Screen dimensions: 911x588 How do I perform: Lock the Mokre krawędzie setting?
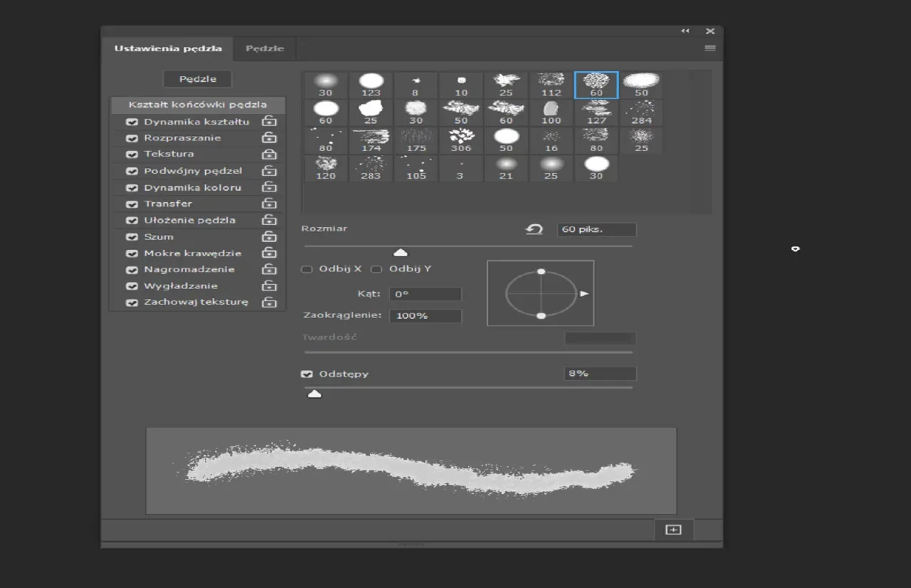pos(269,253)
